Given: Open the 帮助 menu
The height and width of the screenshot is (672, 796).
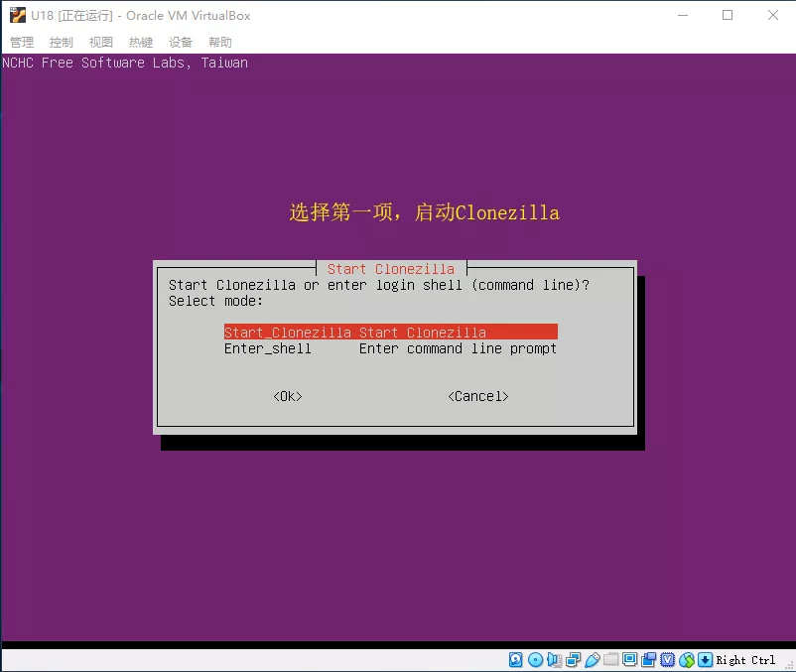Looking at the screenshot, I should pos(219,42).
